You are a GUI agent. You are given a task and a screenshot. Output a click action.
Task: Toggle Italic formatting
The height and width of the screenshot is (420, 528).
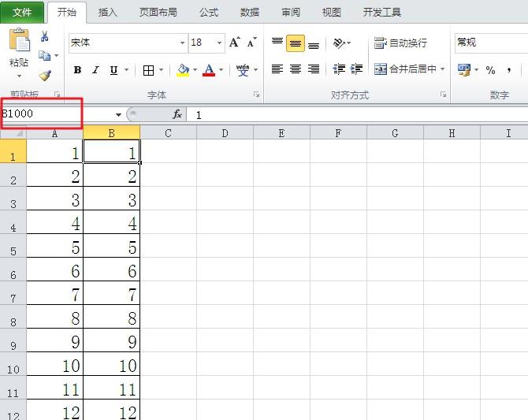point(95,69)
